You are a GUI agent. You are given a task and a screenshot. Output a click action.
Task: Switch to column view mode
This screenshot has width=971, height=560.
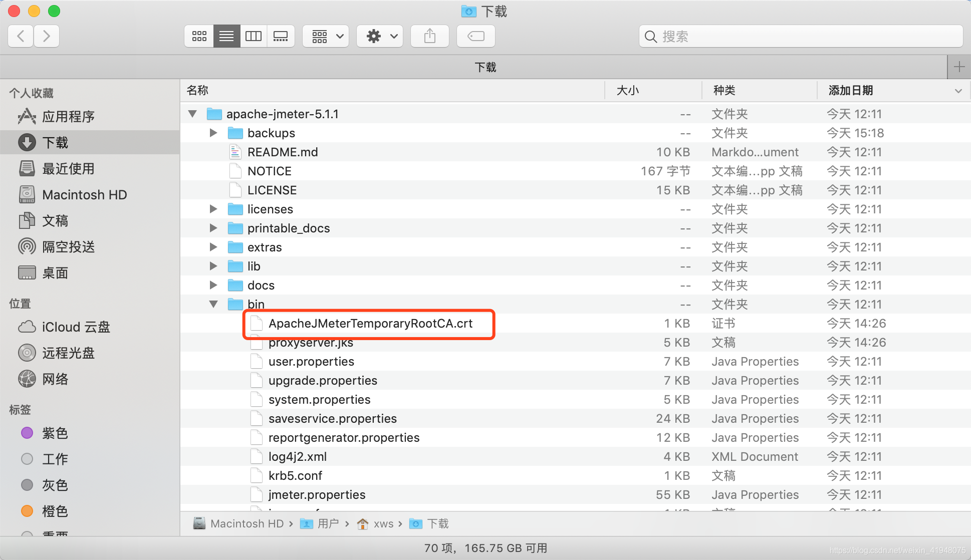(x=253, y=36)
